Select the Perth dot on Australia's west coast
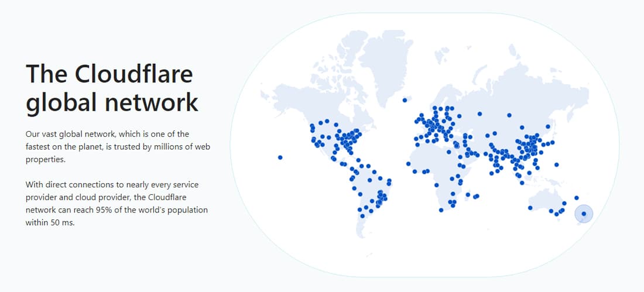Image resolution: width=644 pixels, height=292 pixels. pyautogui.click(x=530, y=208)
